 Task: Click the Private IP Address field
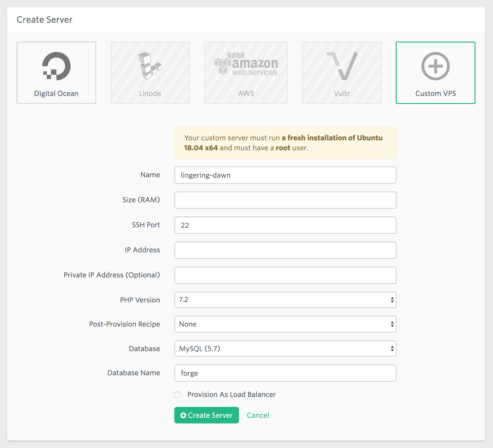[285, 275]
